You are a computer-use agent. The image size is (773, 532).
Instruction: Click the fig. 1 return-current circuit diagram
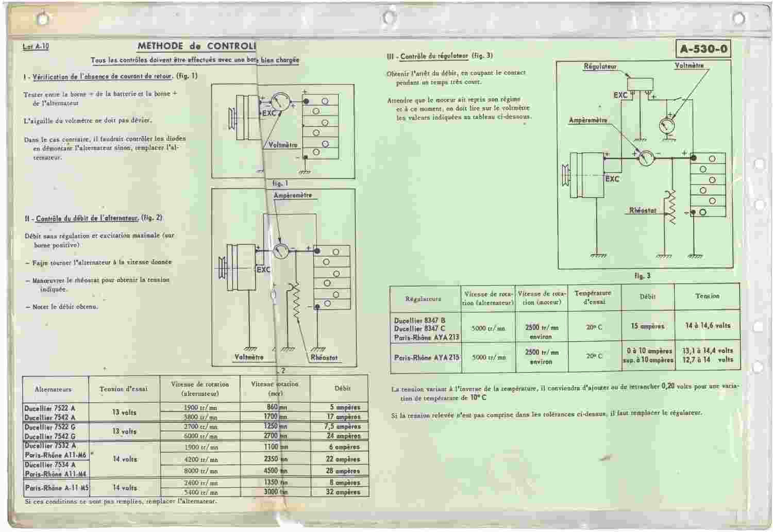pos(282,131)
